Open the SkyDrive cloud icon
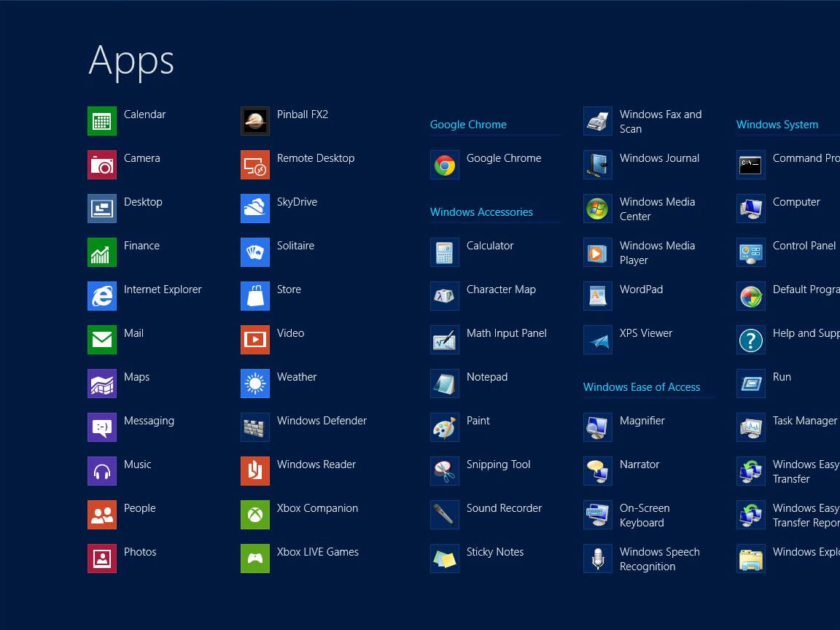The width and height of the screenshot is (840, 630). [255, 209]
